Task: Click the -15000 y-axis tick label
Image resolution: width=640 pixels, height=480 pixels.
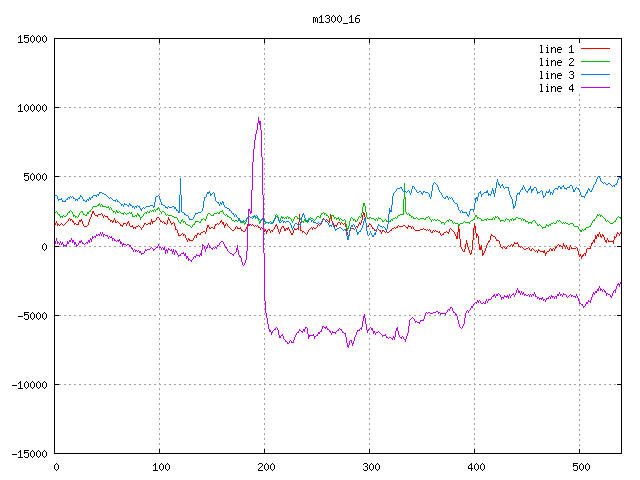Action: coord(29,454)
